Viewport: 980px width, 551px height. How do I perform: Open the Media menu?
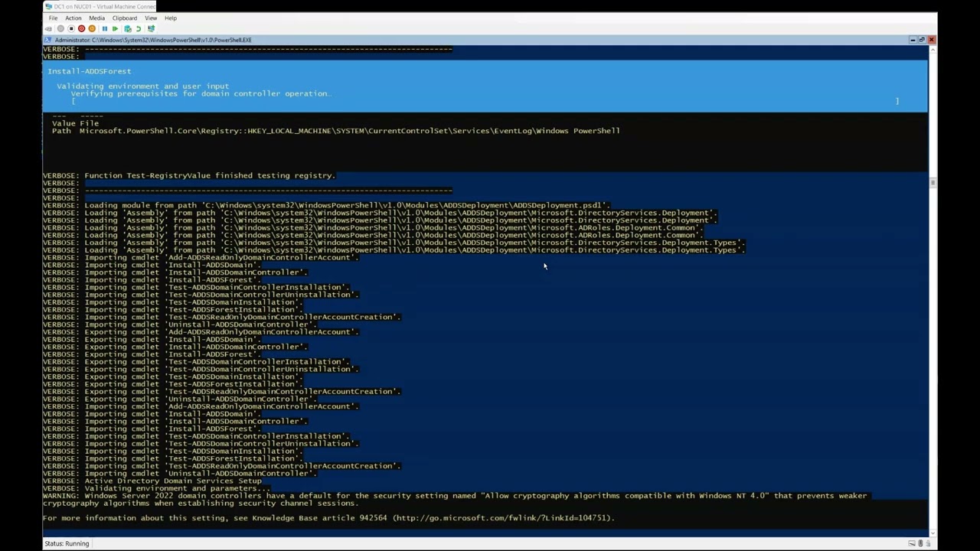[x=96, y=18]
